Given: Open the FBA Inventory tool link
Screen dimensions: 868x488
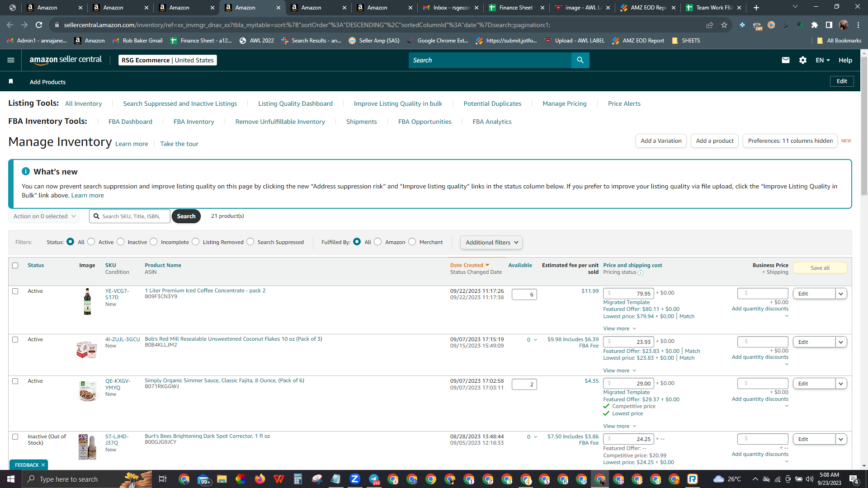Looking at the screenshot, I should [x=193, y=122].
